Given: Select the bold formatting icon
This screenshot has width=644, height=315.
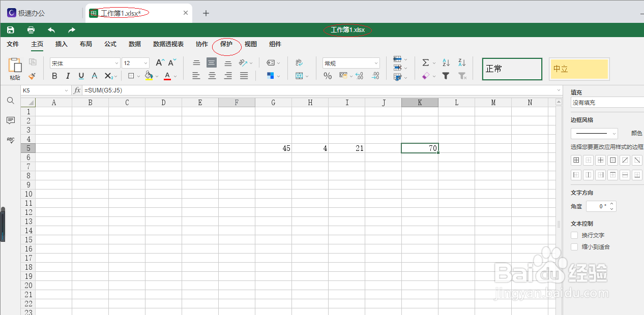Looking at the screenshot, I should [54, 76].
